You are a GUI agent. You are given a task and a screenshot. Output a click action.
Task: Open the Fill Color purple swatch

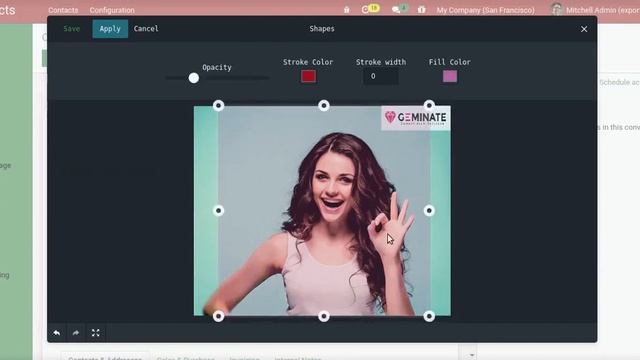(450, 76)
